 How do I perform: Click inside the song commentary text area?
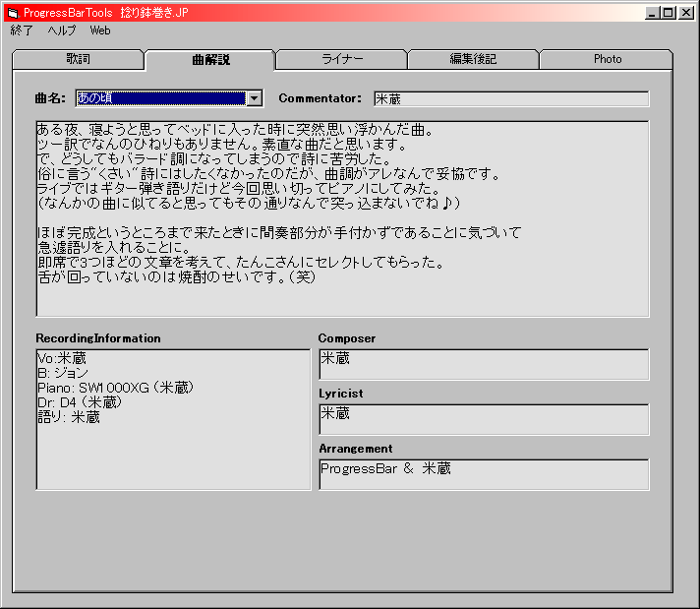click(x=342, y=218)
